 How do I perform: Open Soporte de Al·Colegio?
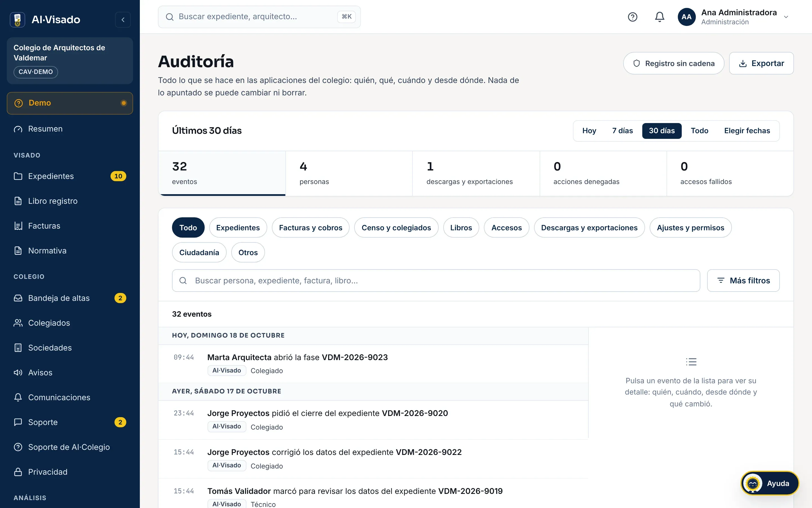pos(70,447)
